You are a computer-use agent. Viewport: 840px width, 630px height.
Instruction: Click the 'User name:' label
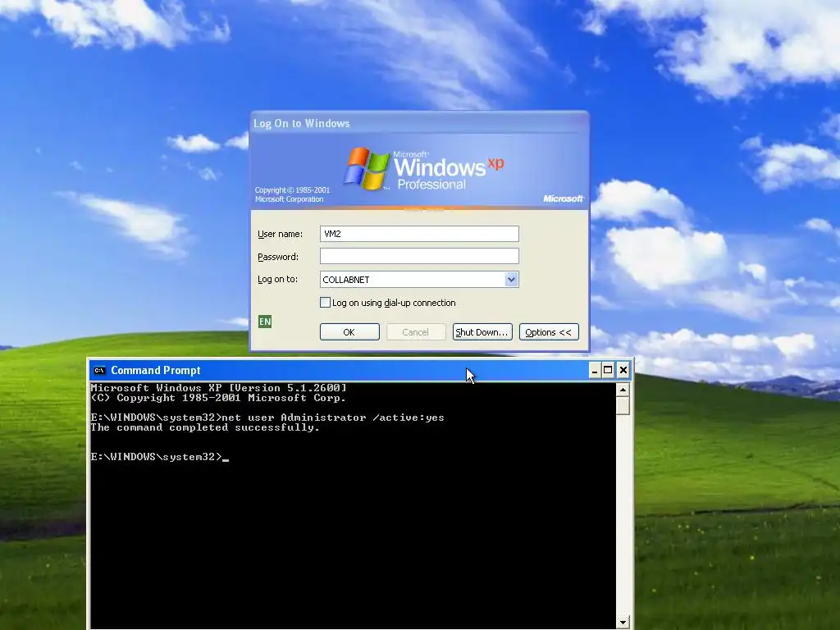click(x=281, y=234)
